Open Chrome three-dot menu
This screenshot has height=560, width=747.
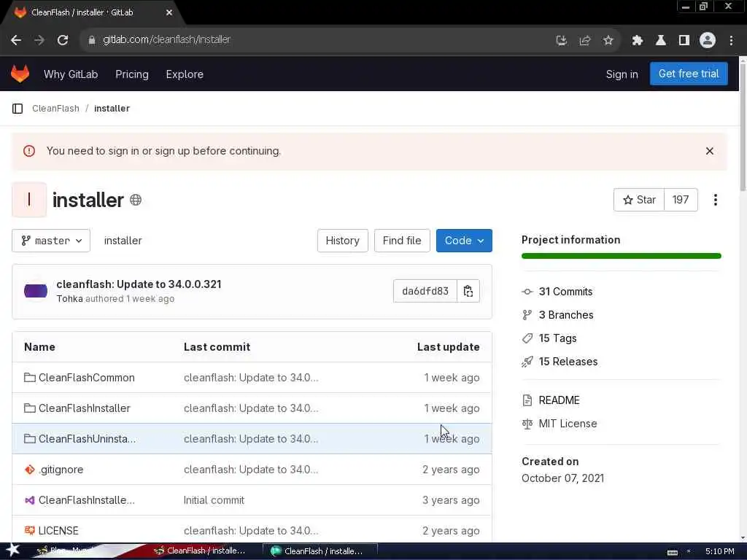pyautogui.click(x=731, y=41)
